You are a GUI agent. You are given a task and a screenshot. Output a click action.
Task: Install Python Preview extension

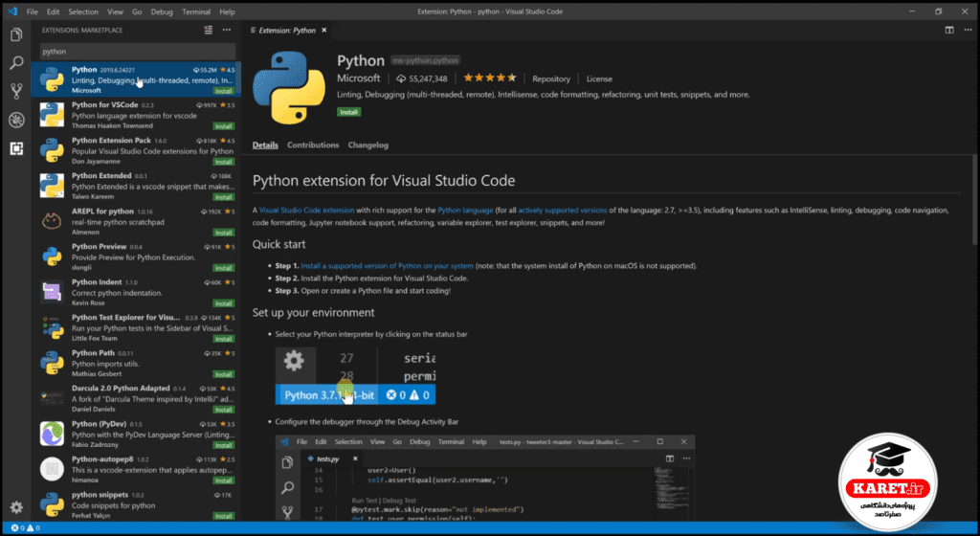[x=224, y=268]
